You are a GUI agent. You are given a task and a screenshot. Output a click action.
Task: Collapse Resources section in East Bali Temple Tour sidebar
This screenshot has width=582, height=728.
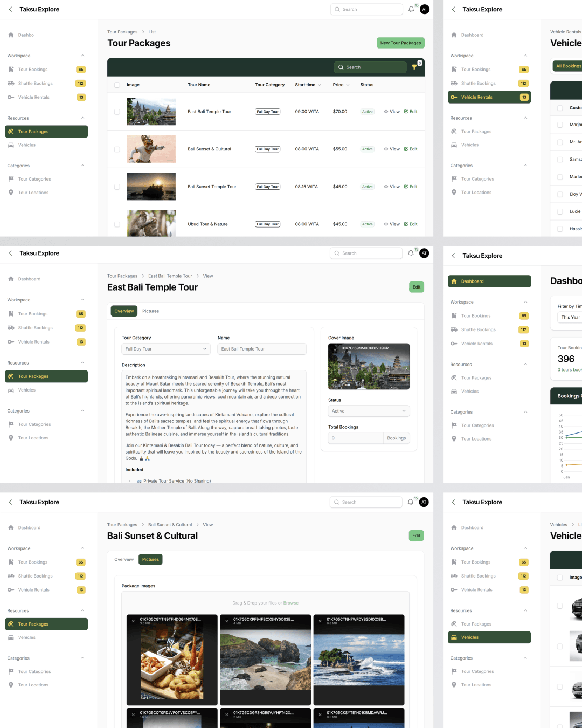pyautogui.click(x=82, y=363)
